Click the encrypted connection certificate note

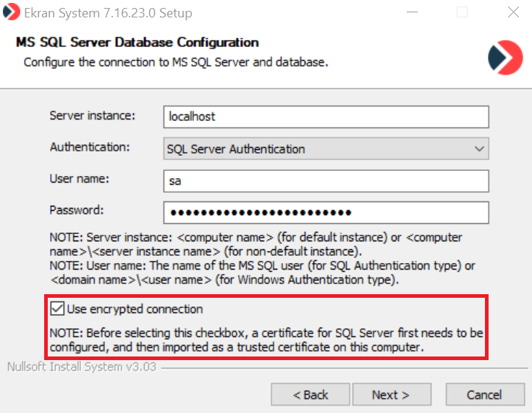266,341
